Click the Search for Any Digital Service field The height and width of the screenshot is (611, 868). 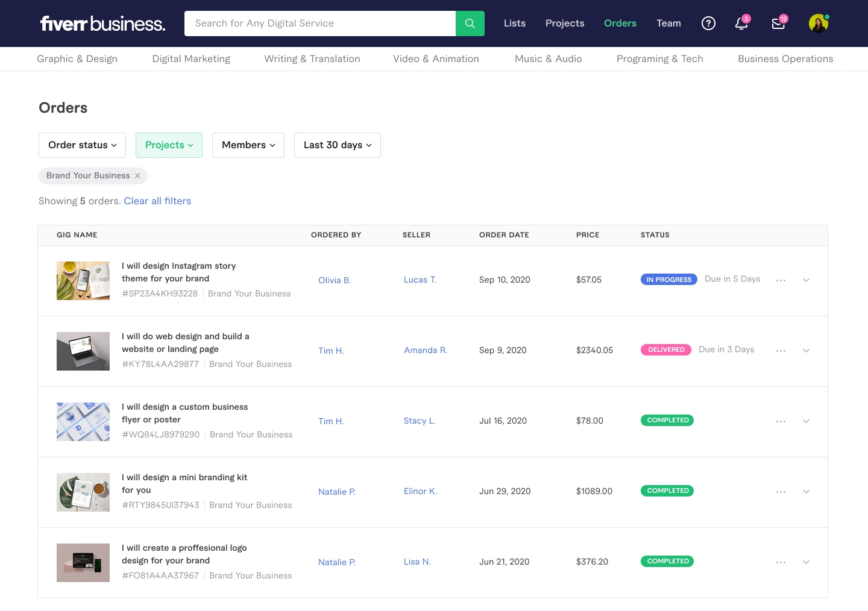(x=320, y=23)
